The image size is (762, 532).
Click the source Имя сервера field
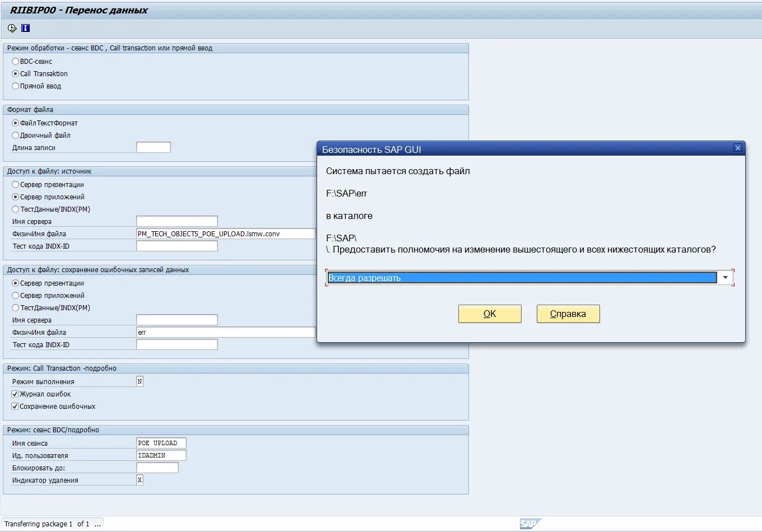click(177, 221)
